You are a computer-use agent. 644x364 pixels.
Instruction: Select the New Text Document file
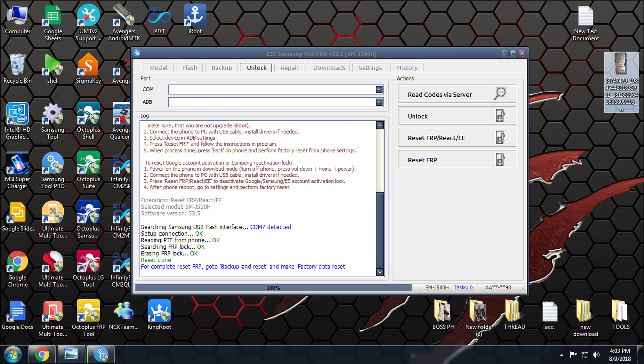pos(586,24)
